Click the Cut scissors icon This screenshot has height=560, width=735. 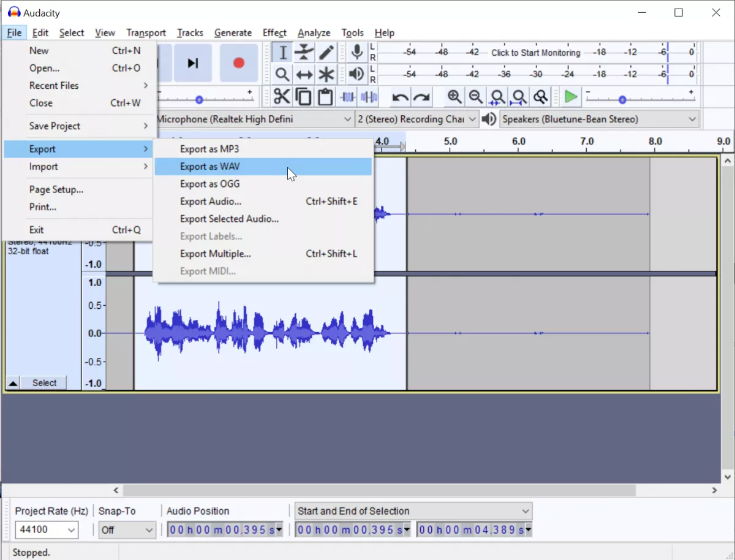(281, 97)
